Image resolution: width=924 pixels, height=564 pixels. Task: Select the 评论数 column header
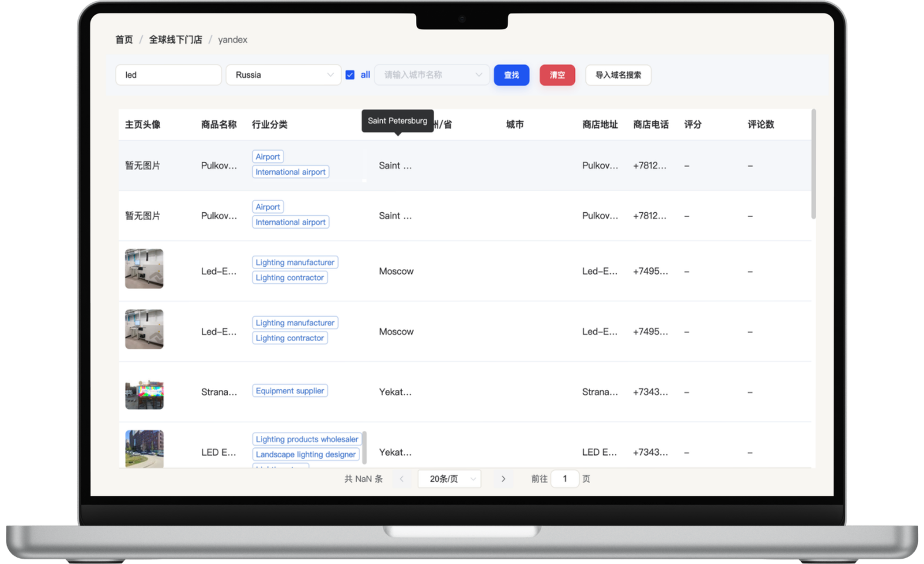pos(761,124)
